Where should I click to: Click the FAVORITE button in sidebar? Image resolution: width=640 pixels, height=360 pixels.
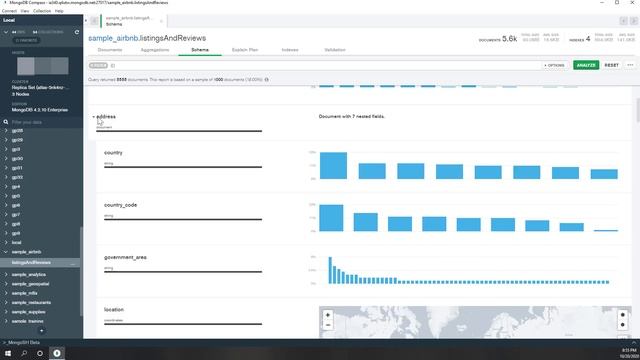(26, 40)
